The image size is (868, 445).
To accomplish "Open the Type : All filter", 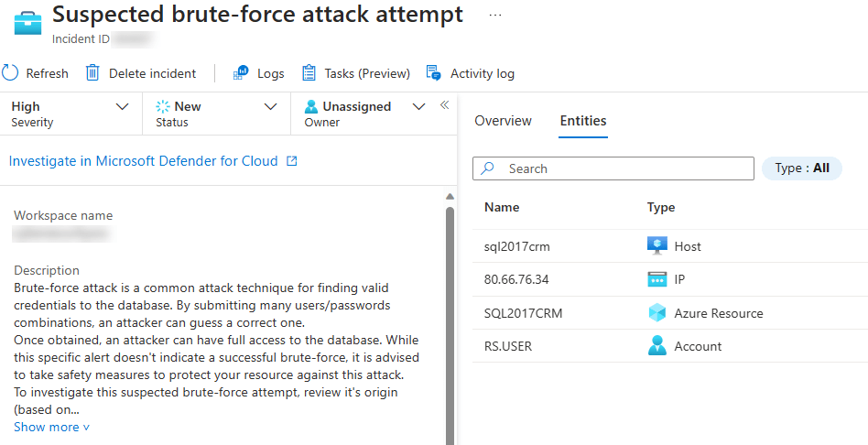I will click(x=801, y=168).
